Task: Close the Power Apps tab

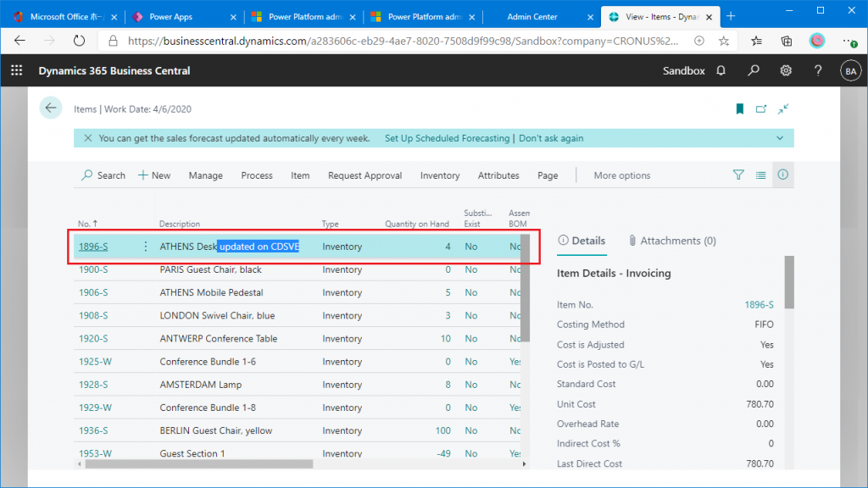Action: tap(233, 17)
